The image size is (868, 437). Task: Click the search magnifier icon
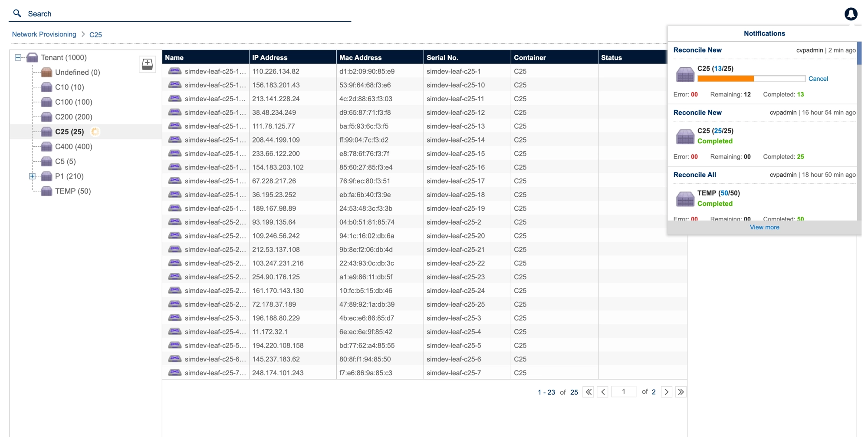point(17,13)
